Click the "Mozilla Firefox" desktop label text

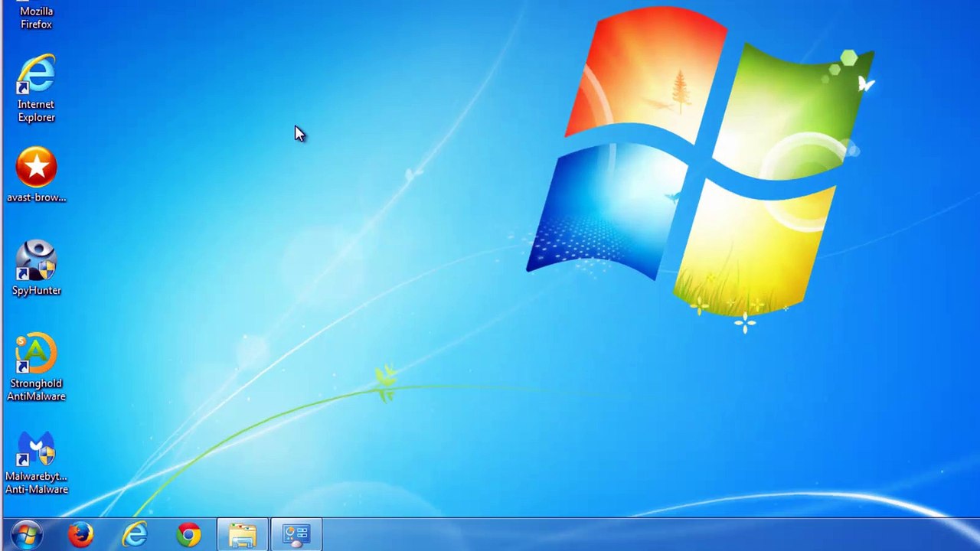pos(36,18)
